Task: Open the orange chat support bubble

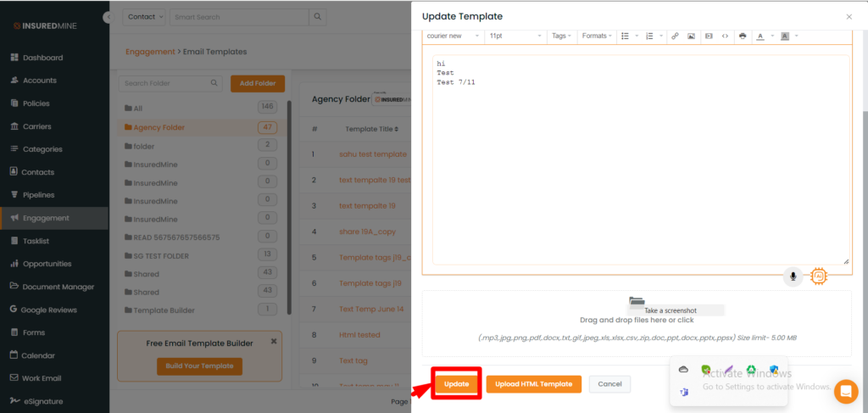Action: [845, 392]
